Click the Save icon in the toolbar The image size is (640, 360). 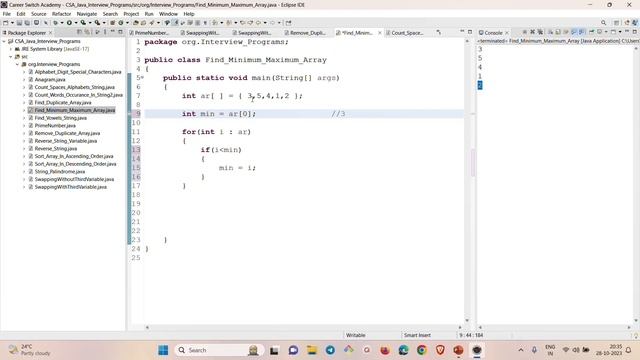coord(19,23)
